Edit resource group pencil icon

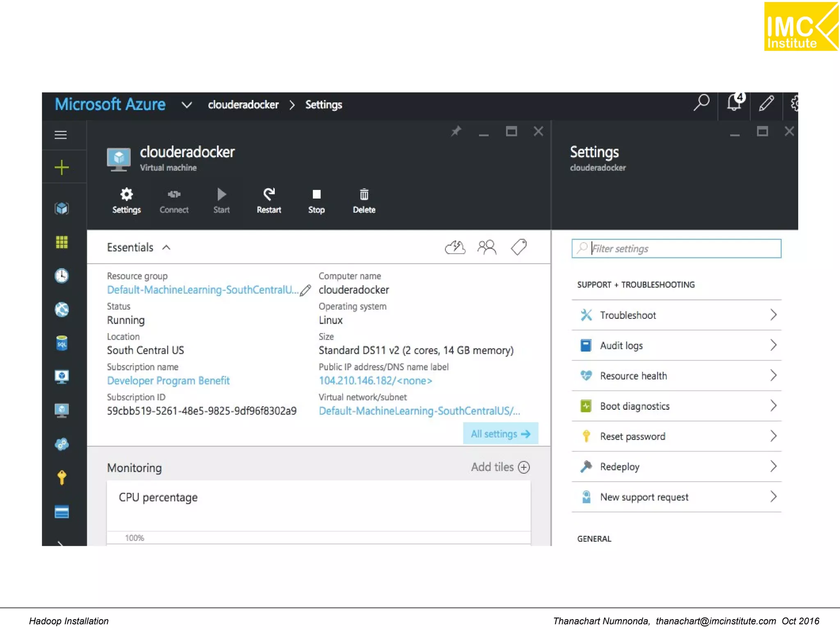point(306,290)
